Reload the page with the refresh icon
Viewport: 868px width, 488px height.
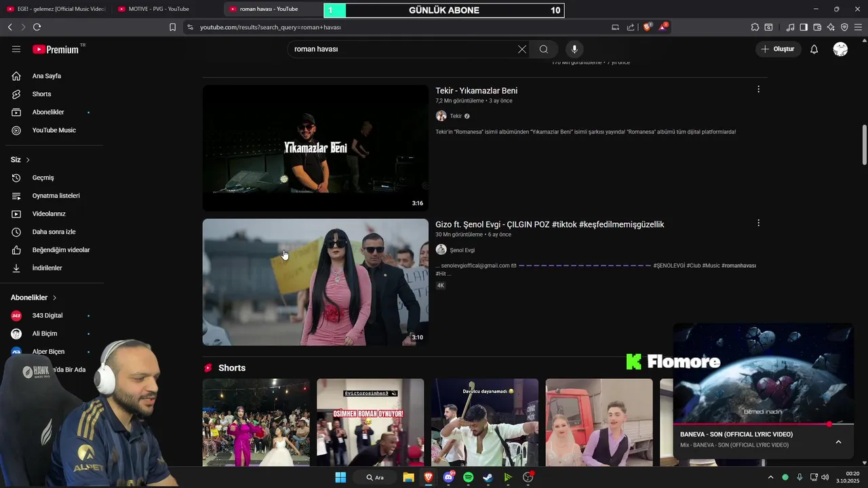[37, 27]
